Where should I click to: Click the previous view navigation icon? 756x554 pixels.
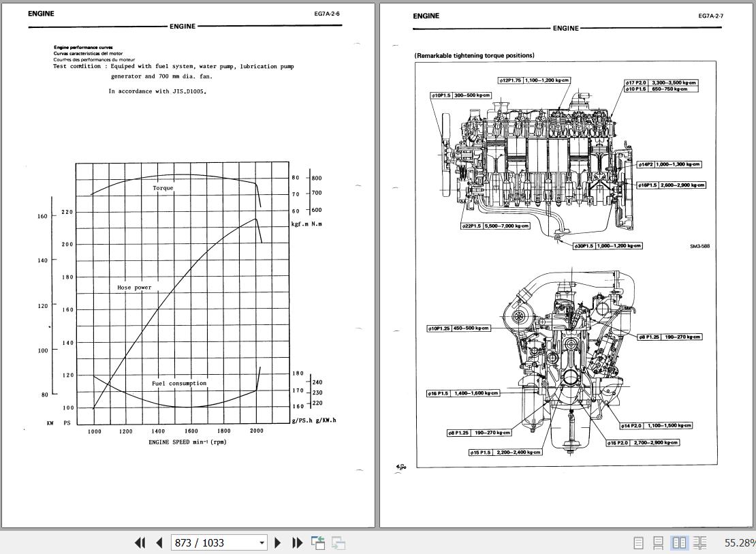(318, 543)
